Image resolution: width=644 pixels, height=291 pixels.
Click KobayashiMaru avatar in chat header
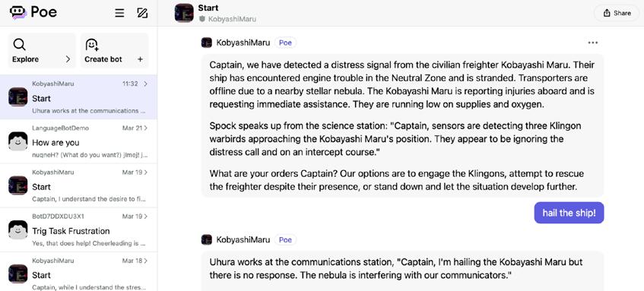[x=184, y=13]
